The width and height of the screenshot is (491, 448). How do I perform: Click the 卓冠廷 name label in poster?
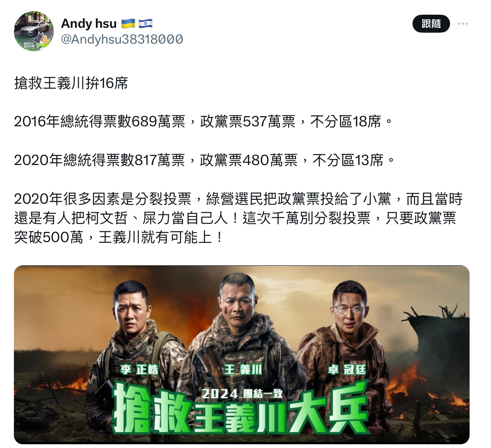[x=346, y=369]
